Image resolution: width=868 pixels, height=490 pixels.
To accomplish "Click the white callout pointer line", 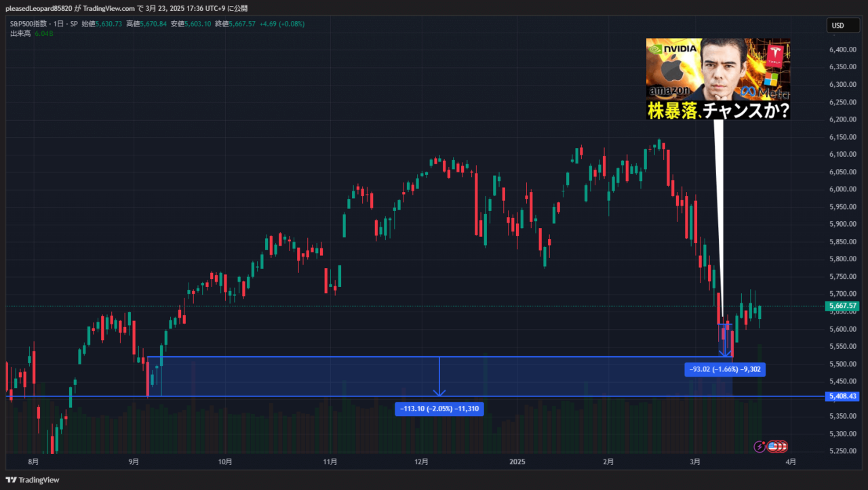I will (x=719, y=217).
